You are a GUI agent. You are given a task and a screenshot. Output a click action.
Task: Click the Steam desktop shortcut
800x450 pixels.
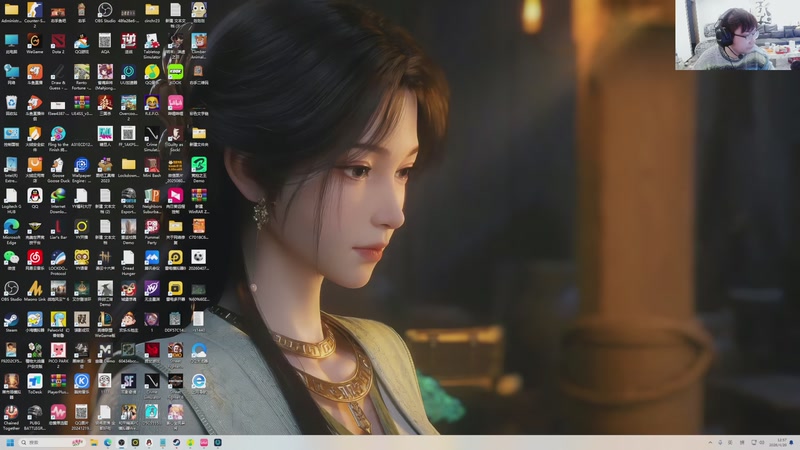click(x=11, y=322)
